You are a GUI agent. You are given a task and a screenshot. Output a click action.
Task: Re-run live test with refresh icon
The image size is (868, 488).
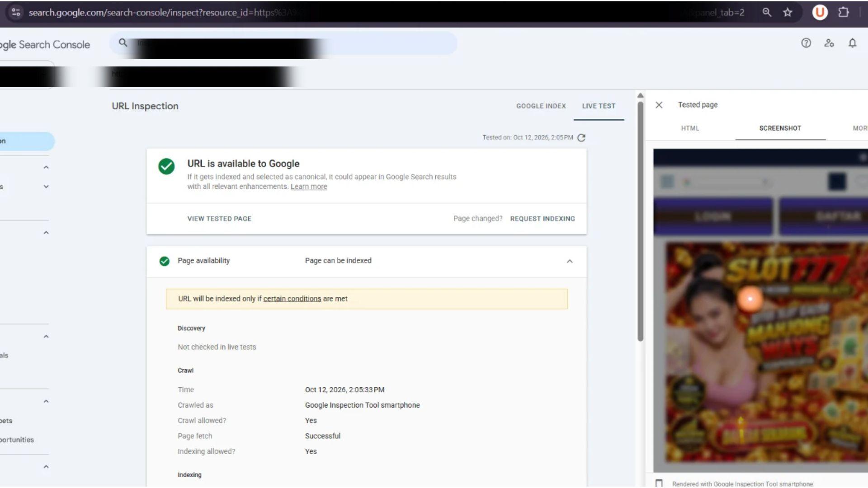click(x=581, y=138)
